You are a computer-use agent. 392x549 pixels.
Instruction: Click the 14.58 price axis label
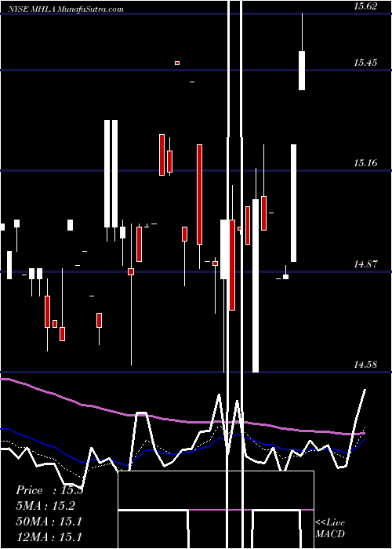click(x=365, y=365)
